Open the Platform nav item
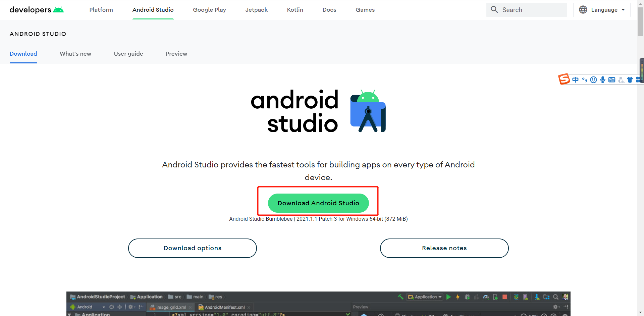Screen dimensions: 644x316 [x=101, y=10]
